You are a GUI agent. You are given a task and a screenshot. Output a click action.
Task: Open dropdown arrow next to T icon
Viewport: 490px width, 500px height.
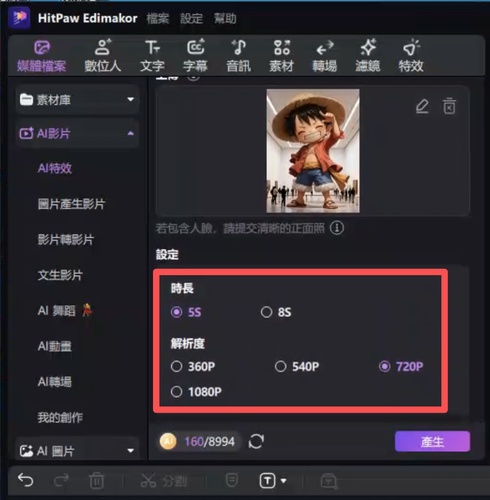(283, 481)
